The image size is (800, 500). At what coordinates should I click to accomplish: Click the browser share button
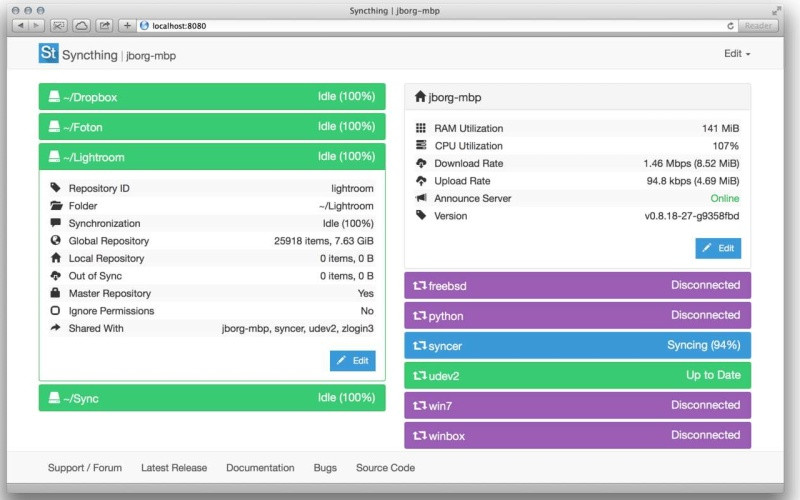pyautogui.click(x=105, y=26)
